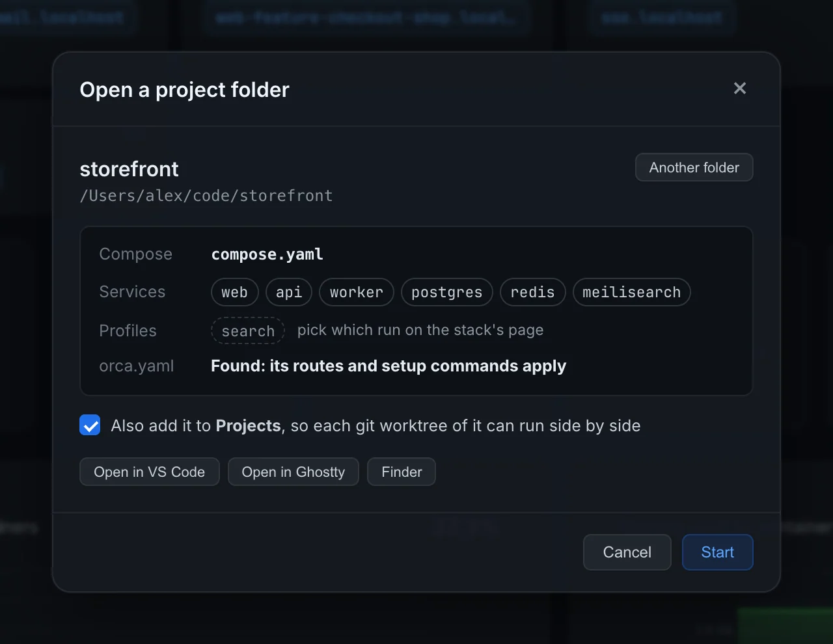Select the api service chip
This screenshot has width=833, height=644.
(x=289, y=292)
